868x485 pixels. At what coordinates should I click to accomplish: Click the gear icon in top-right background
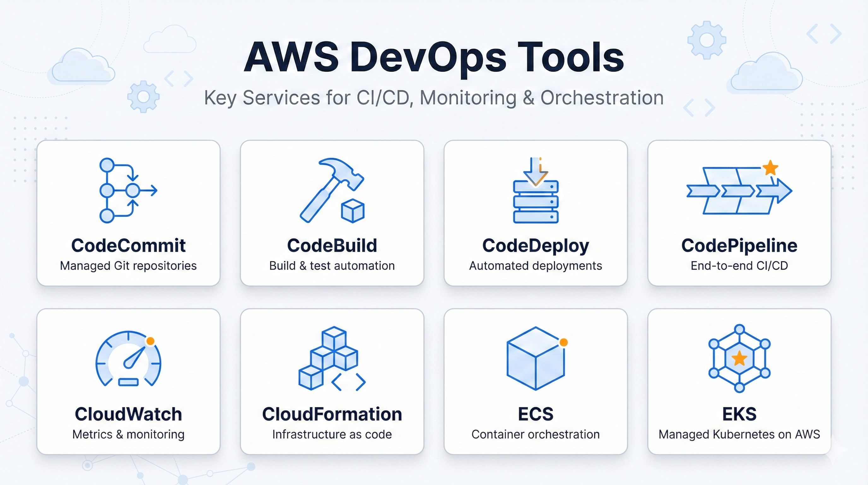click(x=707, y=40)
